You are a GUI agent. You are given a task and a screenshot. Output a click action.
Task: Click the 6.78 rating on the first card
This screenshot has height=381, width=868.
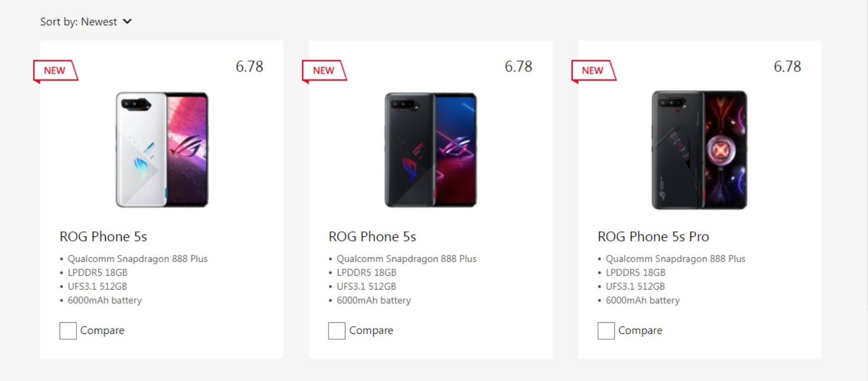pyautogui.click(x=249, y=67)
